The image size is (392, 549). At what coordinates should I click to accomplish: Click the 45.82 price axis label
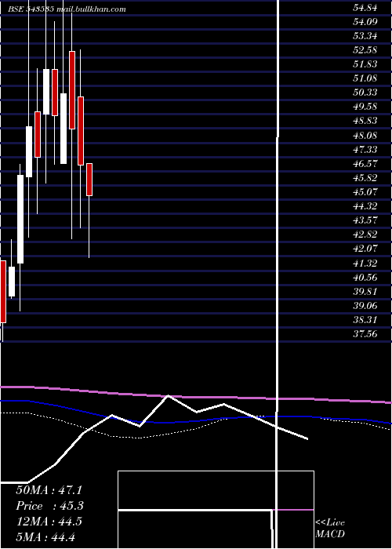tap(365, 178)
